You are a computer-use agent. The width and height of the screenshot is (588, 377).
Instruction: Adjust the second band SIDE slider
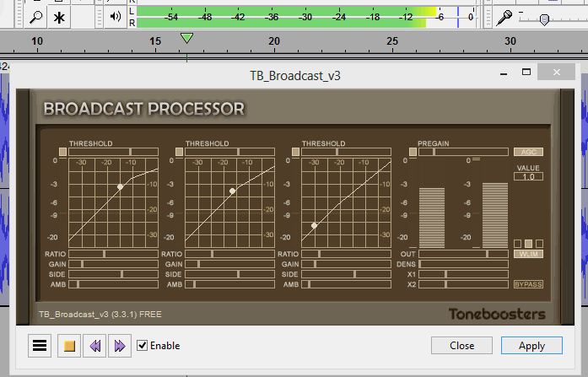click(x=229, y=274)
